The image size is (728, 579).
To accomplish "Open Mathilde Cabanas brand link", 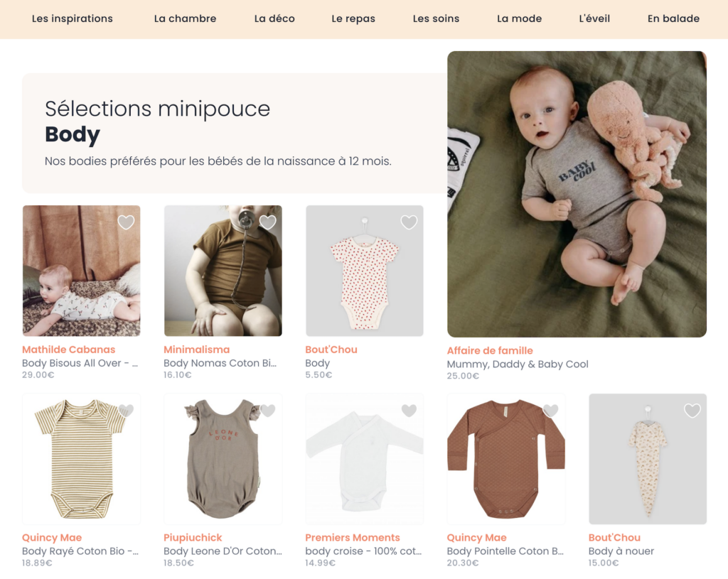I will pyautogui.click(x=68, y=350).
